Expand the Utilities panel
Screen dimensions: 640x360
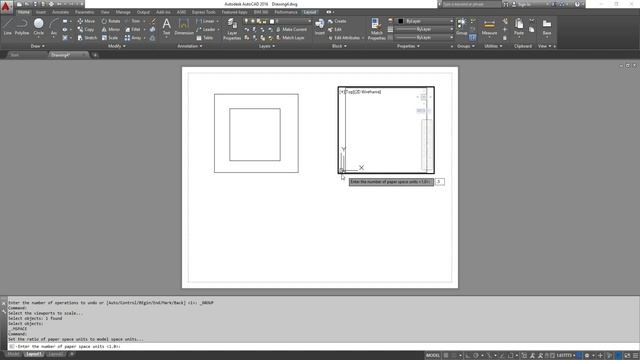pyautogui.click(x=493, y=46)
